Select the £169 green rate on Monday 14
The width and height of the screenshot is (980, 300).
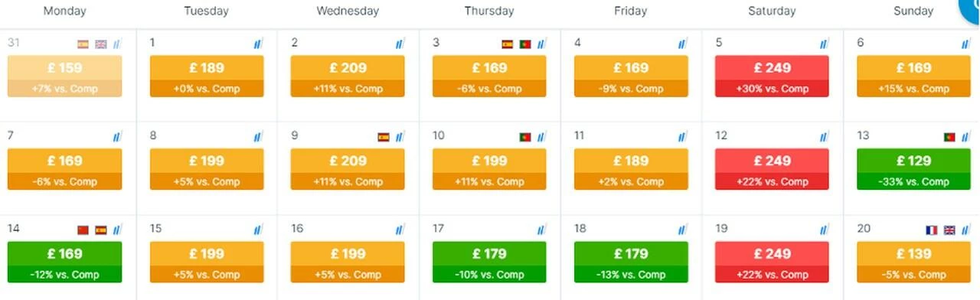point(65,254)
